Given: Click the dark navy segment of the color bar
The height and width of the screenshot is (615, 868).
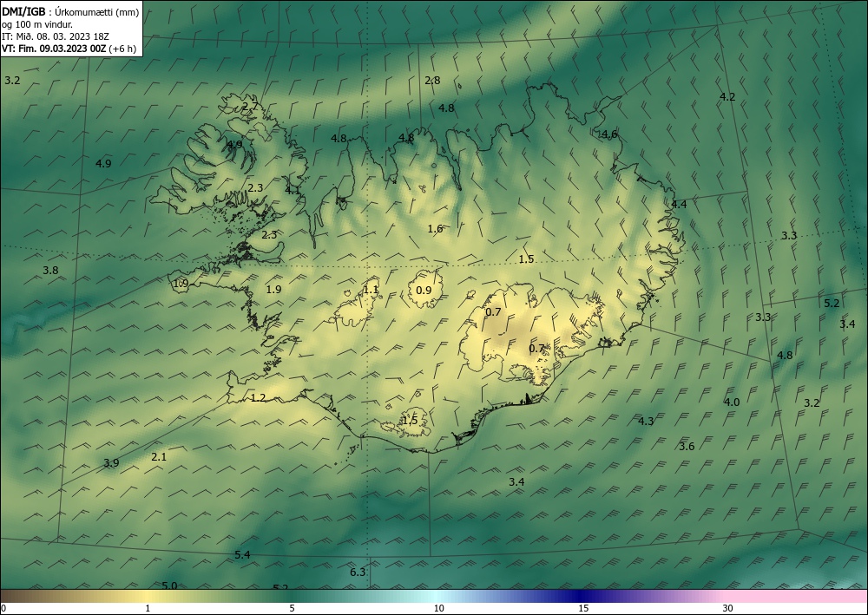Looking at the screenshot, I should [578, 596].
